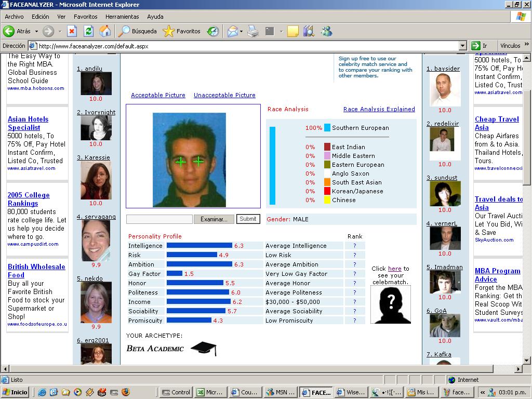Screen dimensions: 532x399
Task: Click the grey Edit toolbar icon
Action: coord(270,31)
